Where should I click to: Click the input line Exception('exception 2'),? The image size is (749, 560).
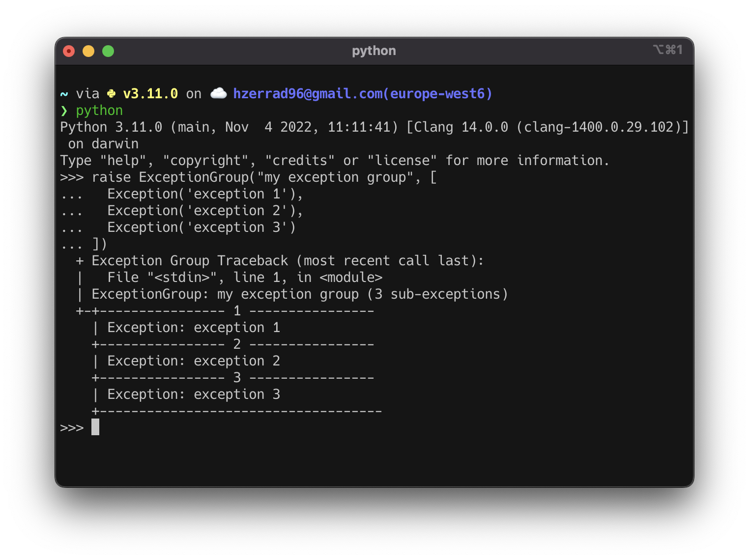[x=181, y=211]
